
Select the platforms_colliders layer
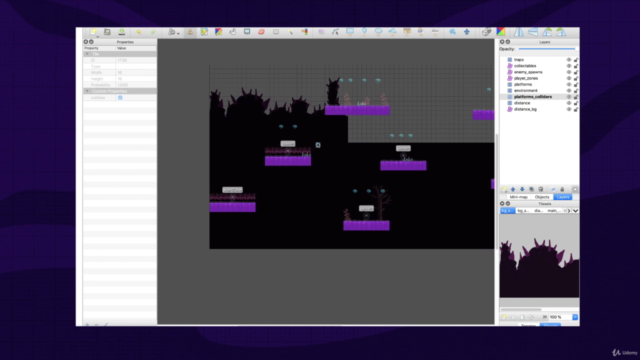tap(533, 97)
